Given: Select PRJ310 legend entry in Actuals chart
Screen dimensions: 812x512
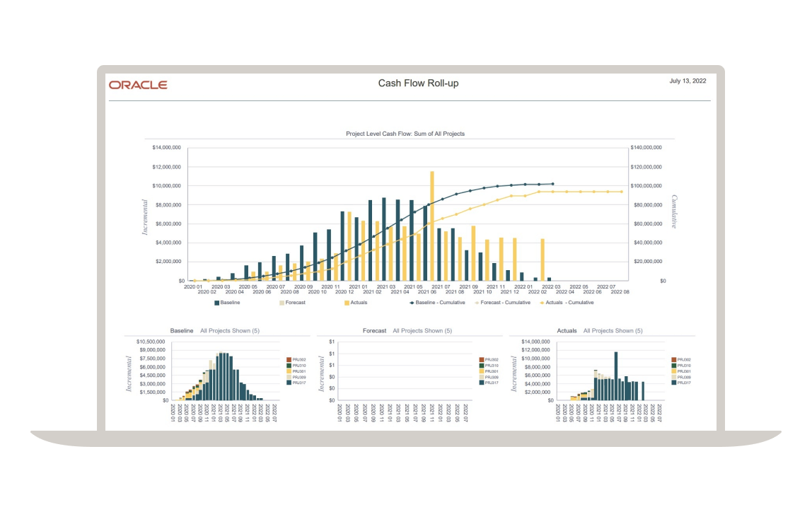Looking at the screenshot, I should point(682,366).
